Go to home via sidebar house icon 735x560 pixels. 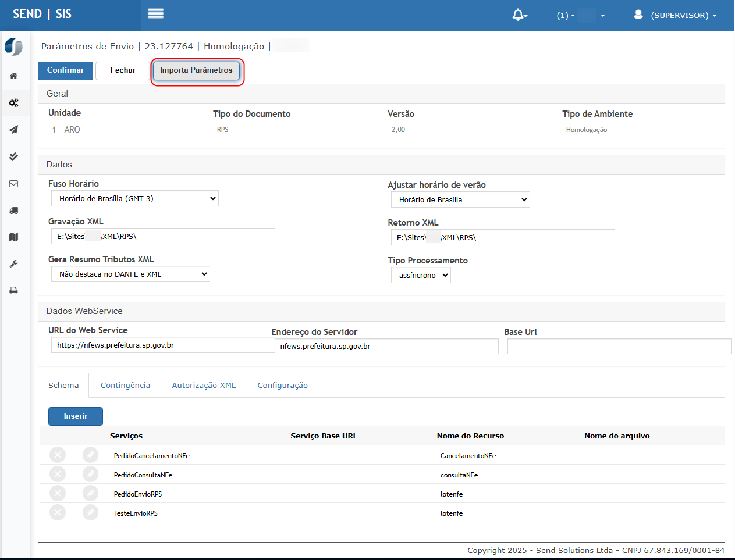(13, 76)
